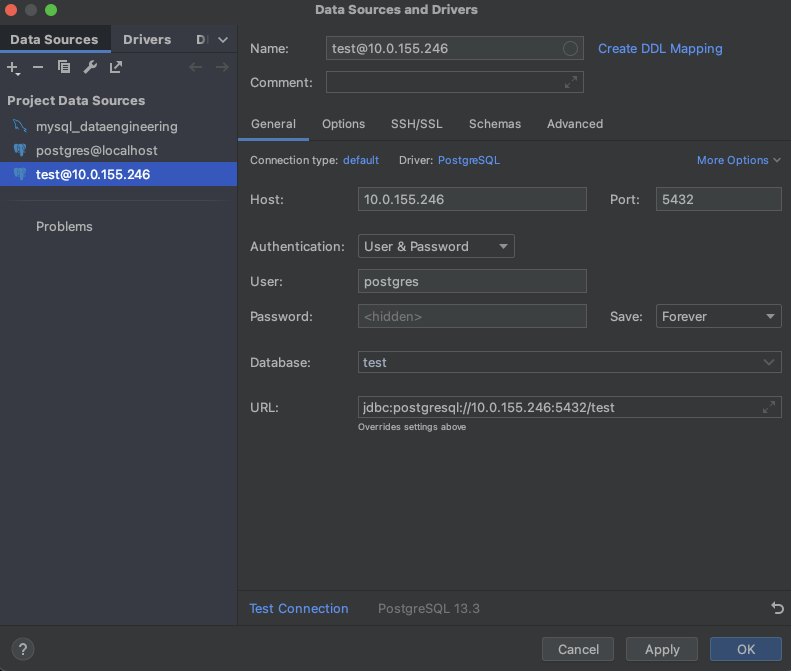This screenshot has width=791, height=671.
Task: Open Problems section in sidebar
Action: 64,227
